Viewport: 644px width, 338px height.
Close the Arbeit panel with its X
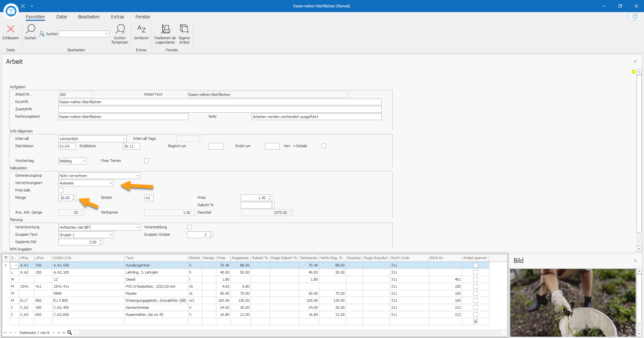[635, 61]
